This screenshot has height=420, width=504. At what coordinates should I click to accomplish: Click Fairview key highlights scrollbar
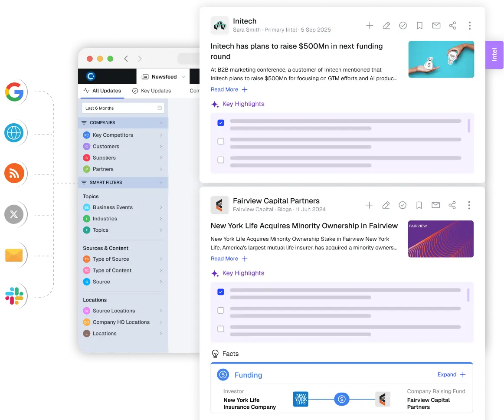click(468, 295)
